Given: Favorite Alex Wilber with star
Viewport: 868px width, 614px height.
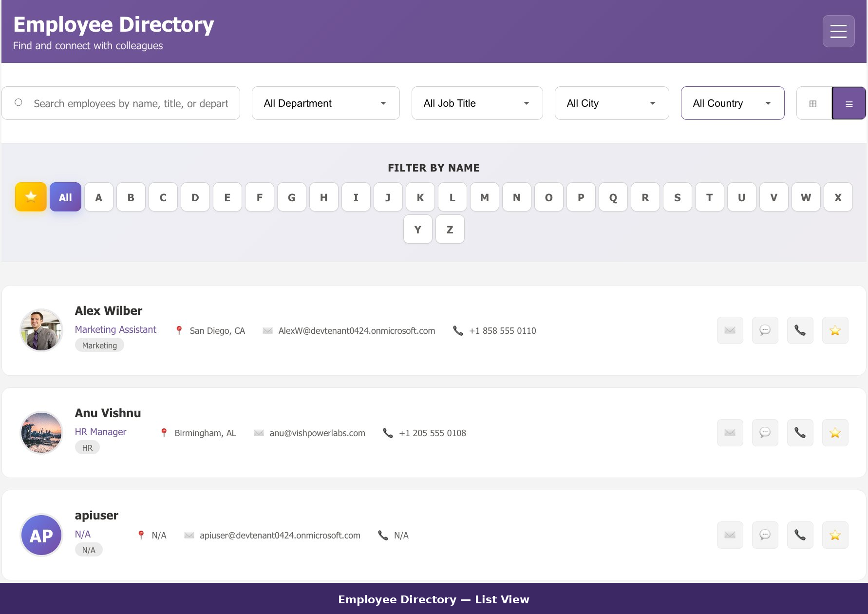Looking at the screenshot, I should tap(835, 330).
